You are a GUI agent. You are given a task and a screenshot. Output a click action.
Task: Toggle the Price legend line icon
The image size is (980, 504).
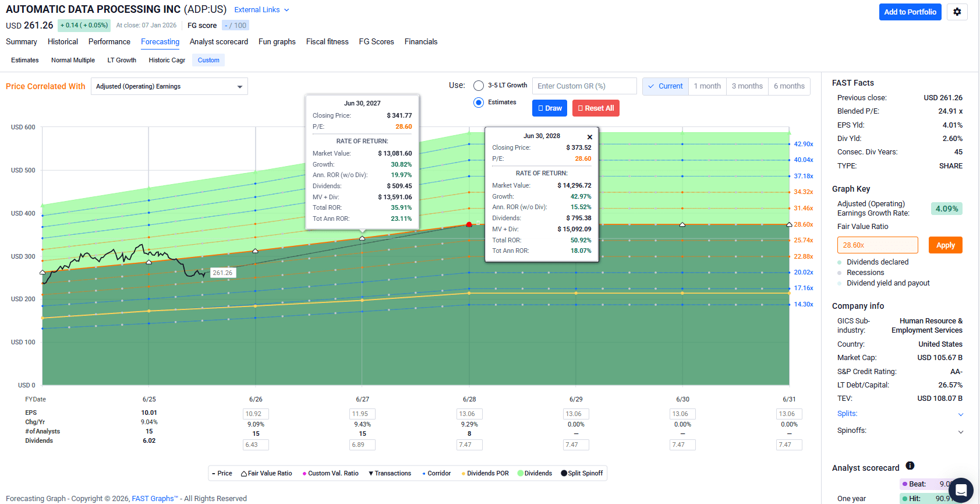click(214, 474)
